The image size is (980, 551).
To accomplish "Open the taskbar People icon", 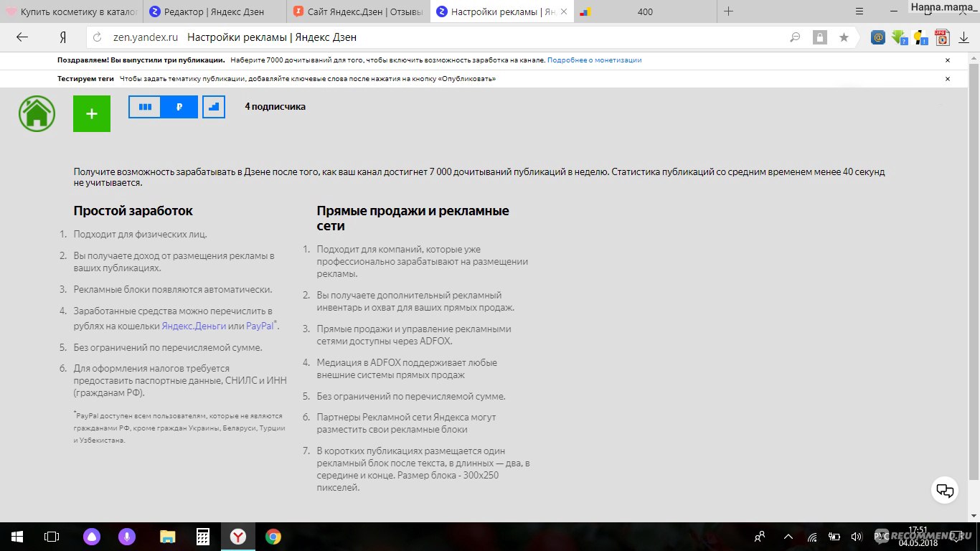I will pos(760,537).
